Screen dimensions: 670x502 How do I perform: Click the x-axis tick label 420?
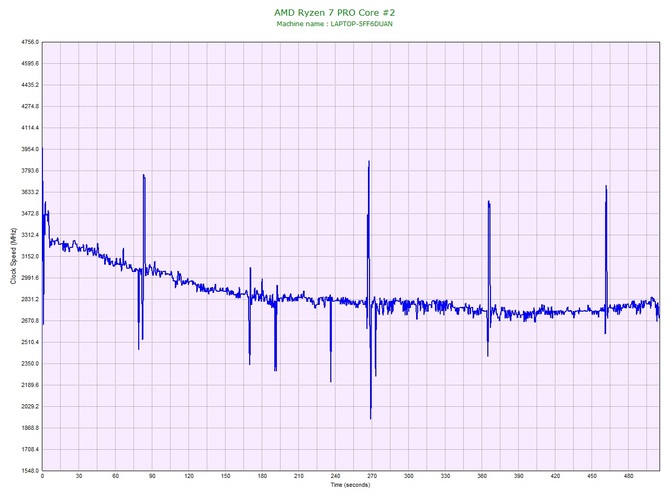[555, 476]
